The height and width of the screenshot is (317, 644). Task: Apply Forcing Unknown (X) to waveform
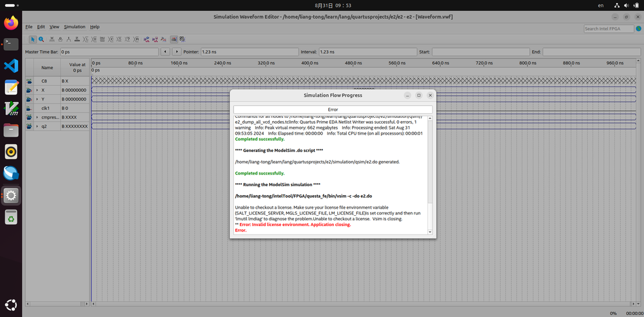tap(52, 39)
